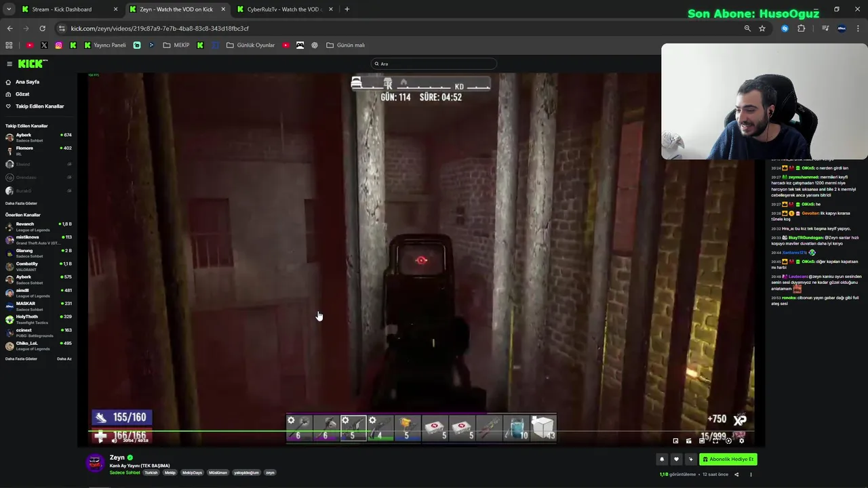Image resolution: width=868 pixels, height=488 pixels.
Task: Open the zoom indicator in address bar
Action: click(x=747, y=28)
